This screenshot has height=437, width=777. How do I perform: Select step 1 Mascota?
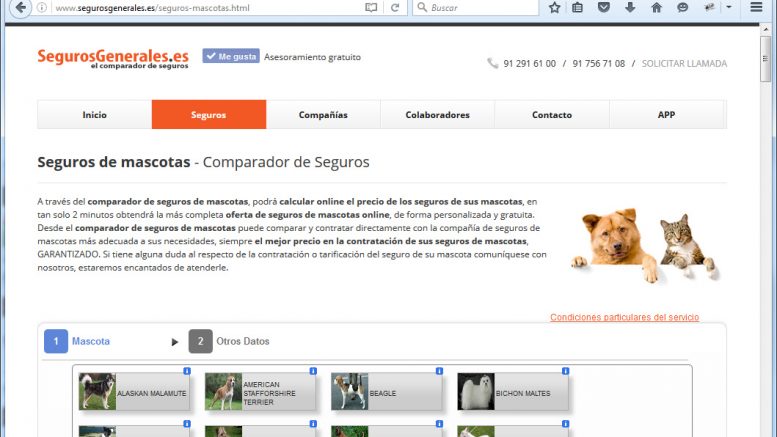77,341
